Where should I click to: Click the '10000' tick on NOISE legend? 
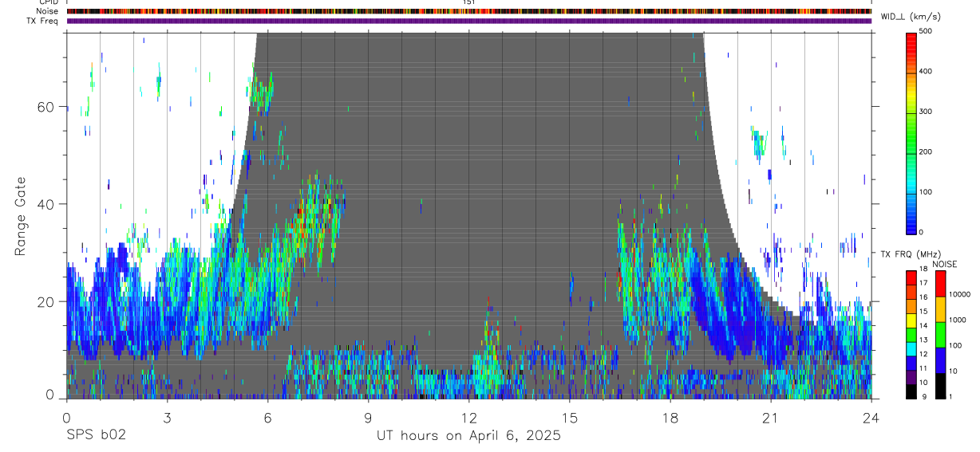959,294
